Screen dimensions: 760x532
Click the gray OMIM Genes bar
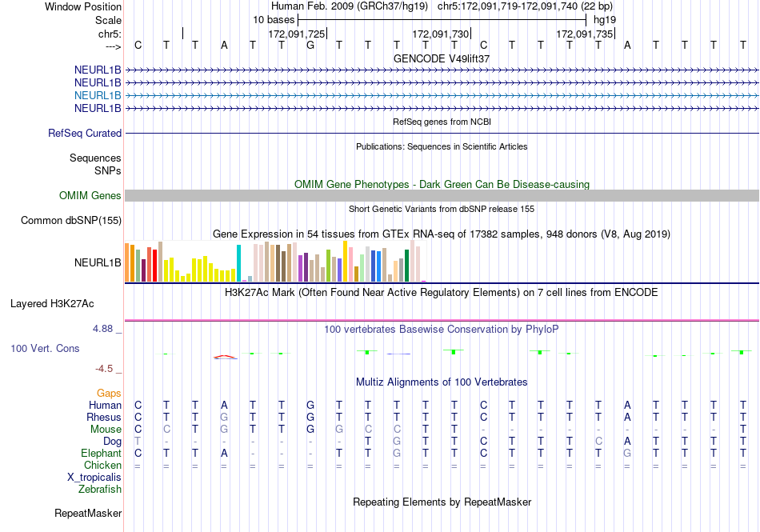(x=442, y=196)
